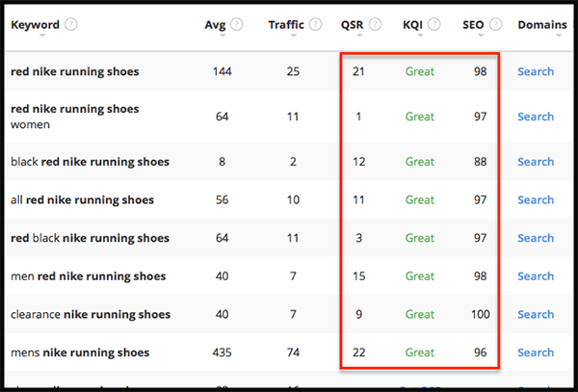The height and width of the screenshot is (392, 578).
Task: Select keyword 'black red nike running shoes'
Action: coord(90,162)
